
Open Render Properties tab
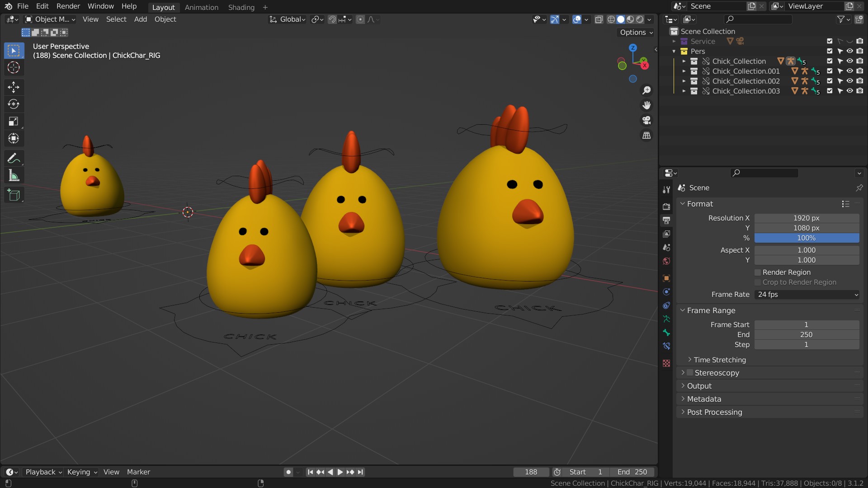[666, 206]
